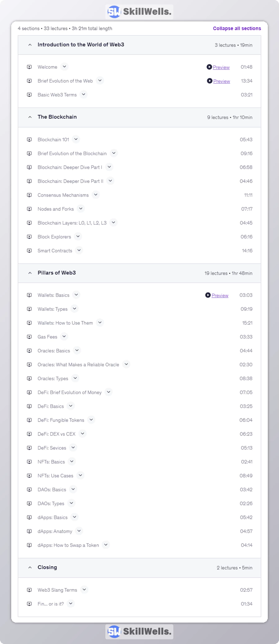Click the play icon next to Brief Evolution of the Web Preview
The height and width of the screenshot is (644, 279).
(x=210, y=81)
